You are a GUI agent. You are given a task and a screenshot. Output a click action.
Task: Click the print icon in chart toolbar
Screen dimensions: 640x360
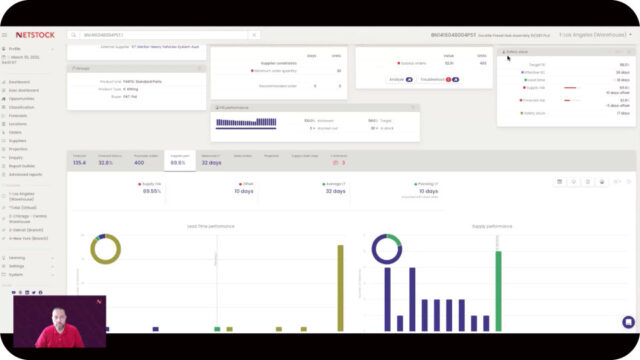point(602,182)
